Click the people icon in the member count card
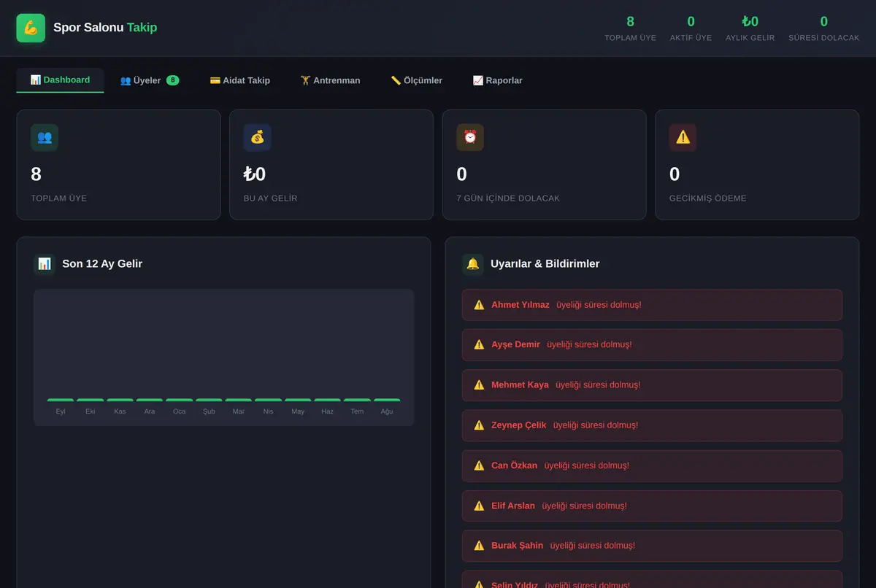This screenshot has width=876, height=588. (45, 137)
